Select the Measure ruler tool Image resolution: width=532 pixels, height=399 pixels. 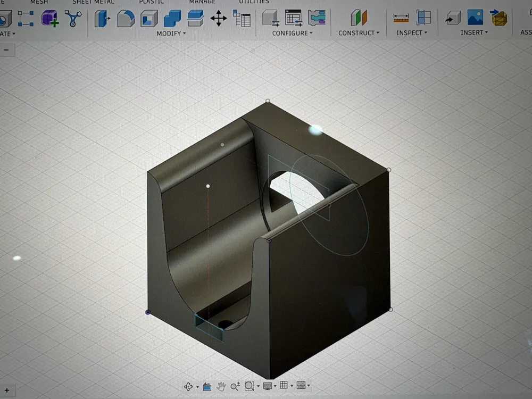click(x=401, y=18)
